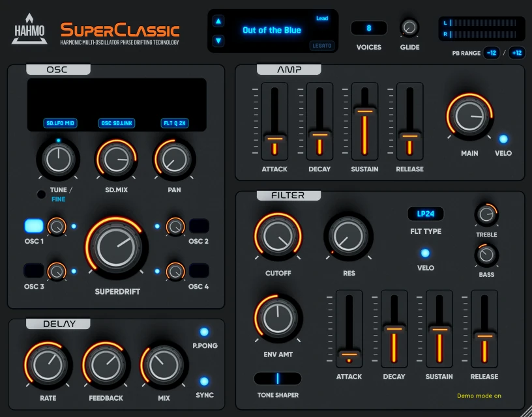
Task: Click the PAN knob
Action: pos(174,160)
